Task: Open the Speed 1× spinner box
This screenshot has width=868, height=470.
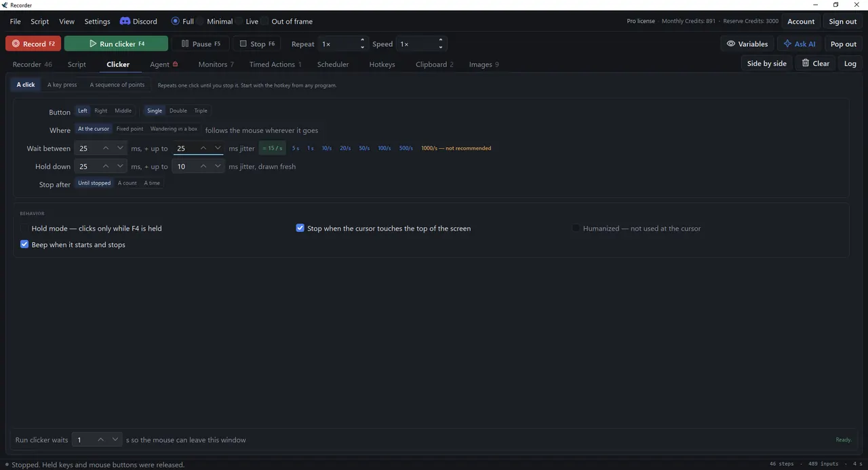Action: [x=421, y=43]
